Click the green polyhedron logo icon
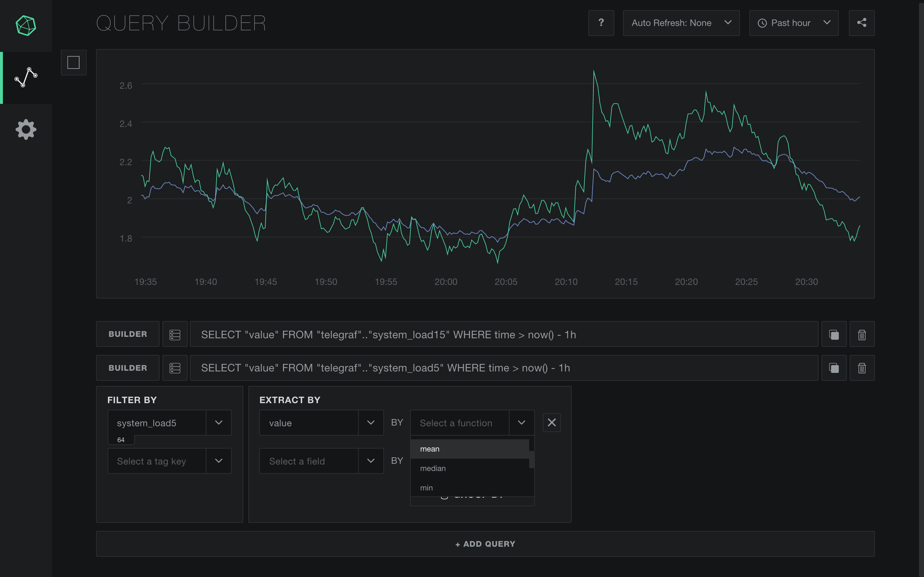 click(26, 26)
